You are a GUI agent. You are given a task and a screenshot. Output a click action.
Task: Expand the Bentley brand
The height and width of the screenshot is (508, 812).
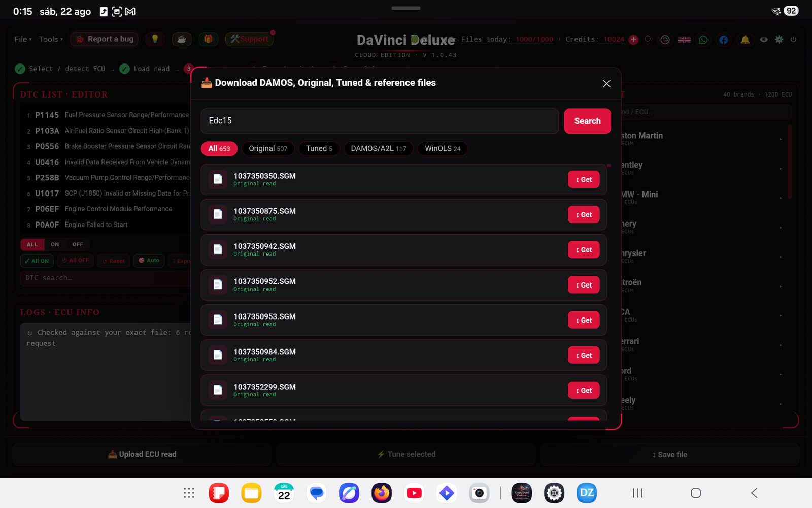pyautogui.click(x=703, y=168)
